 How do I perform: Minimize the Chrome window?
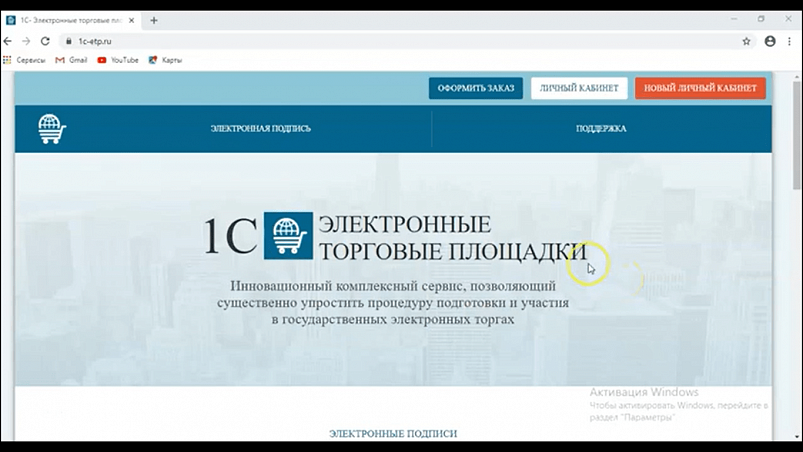(734, 19)
